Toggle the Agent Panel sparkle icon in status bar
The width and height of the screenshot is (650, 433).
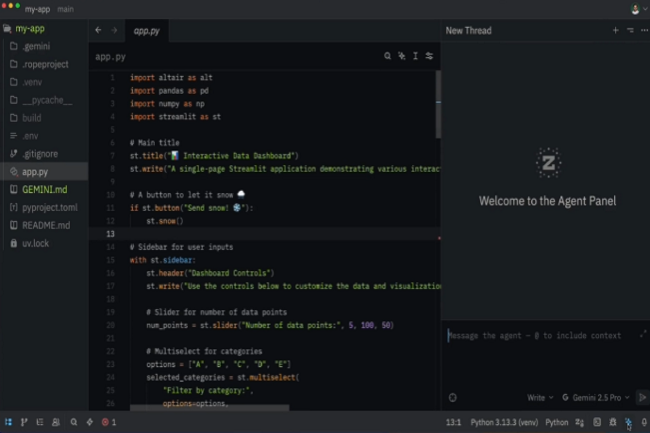(628, 422)
